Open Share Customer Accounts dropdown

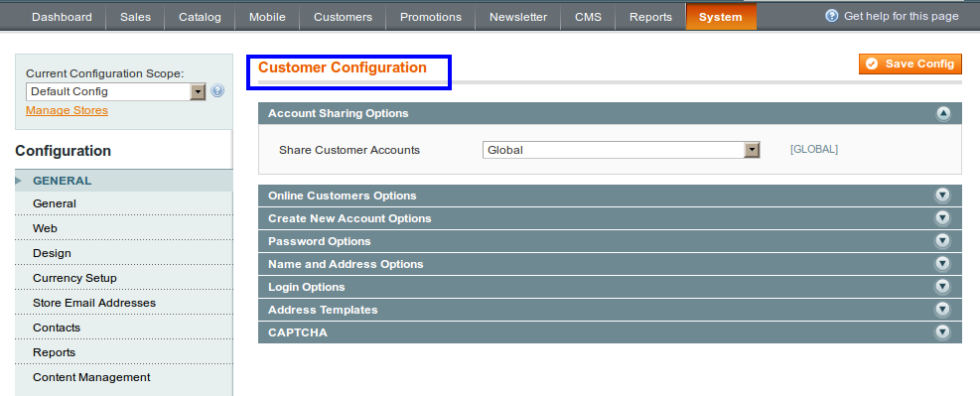click(622, 150)
